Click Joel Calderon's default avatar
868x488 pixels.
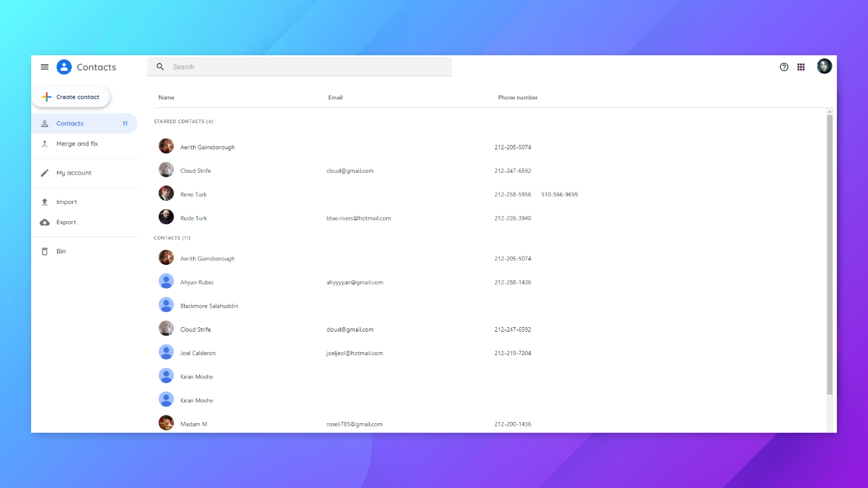(166, 352)
